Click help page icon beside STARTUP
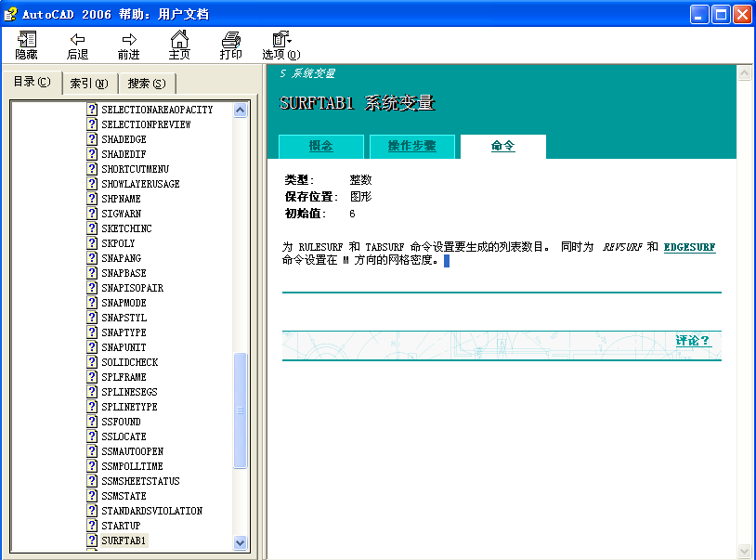This screenshot has width=756, height=560. point(92,526)
